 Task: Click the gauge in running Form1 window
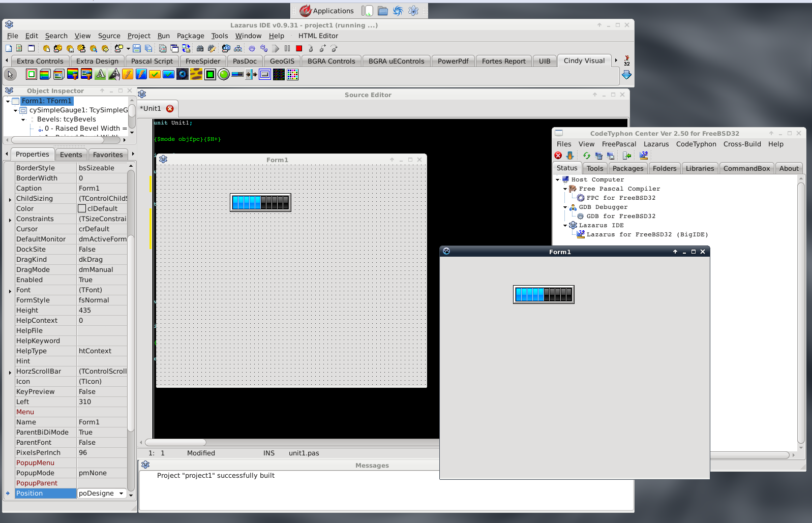click(544, 294)
